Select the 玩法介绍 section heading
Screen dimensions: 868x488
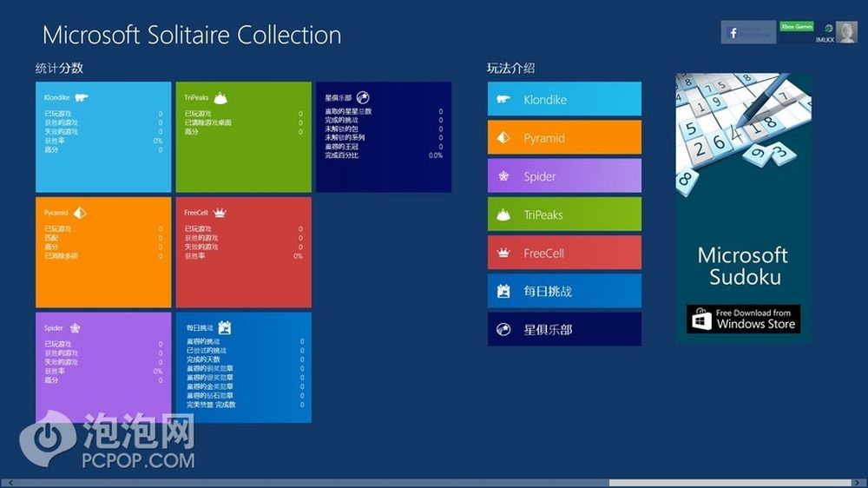click(511, 68)
